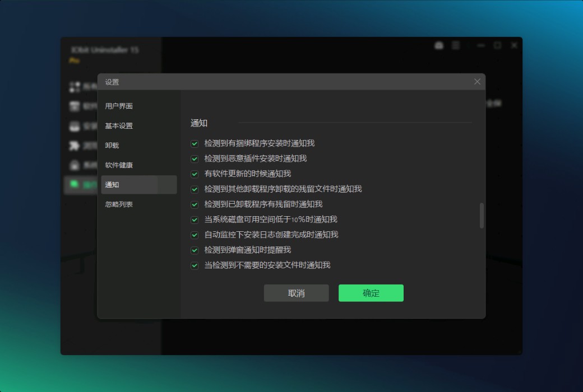Click the third sidebar icon in main window
583x392 pixels.
(x=75, y=126)
